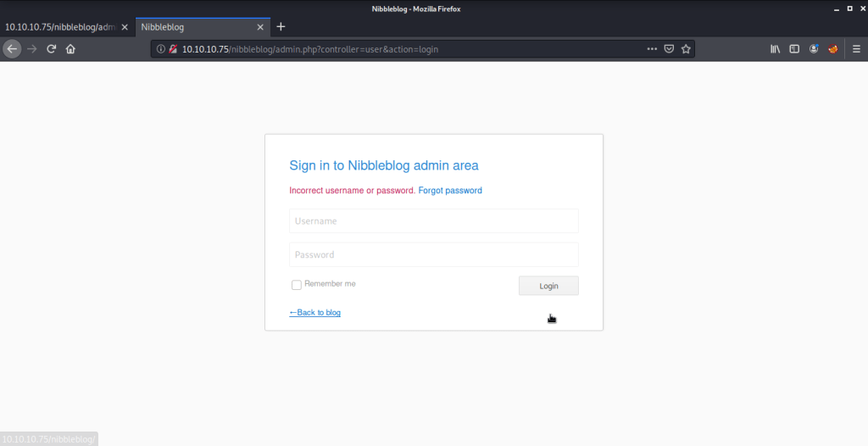Reload the current page

52,49
